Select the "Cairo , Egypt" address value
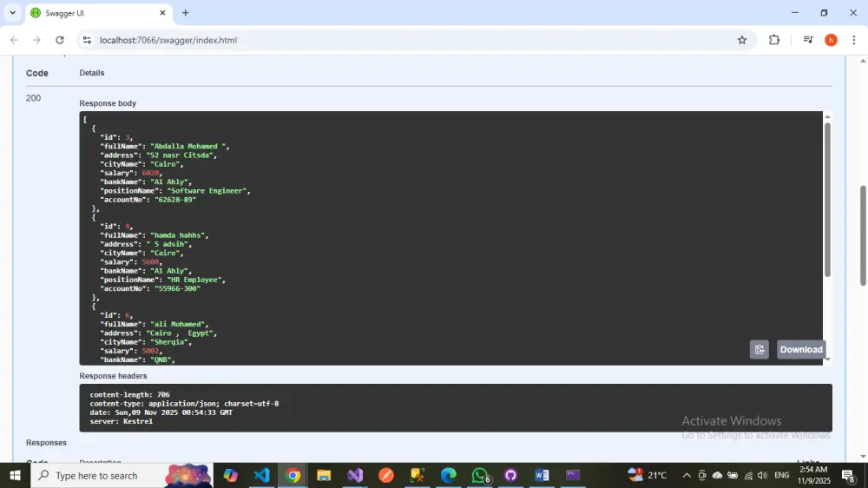 click(x=180, y=333)
